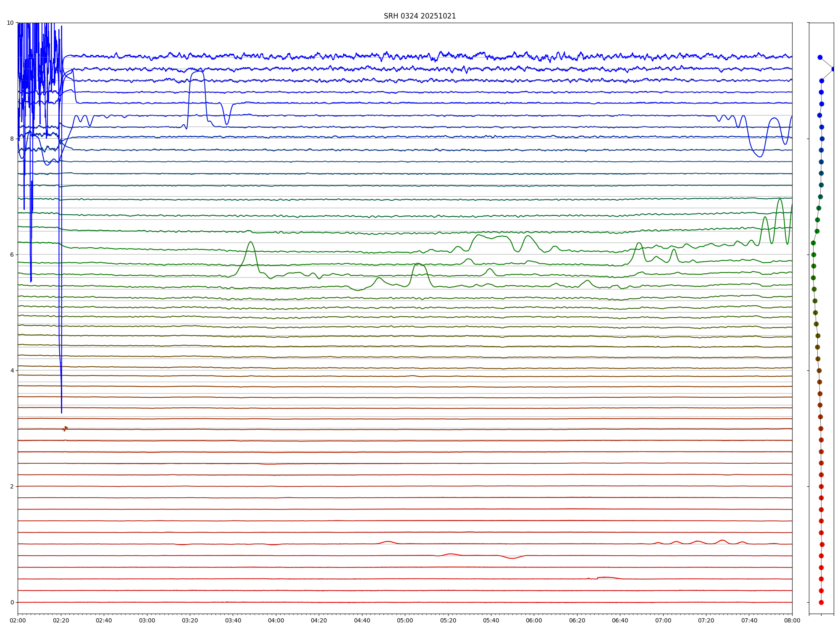
Task: Click the 05:00 time axis label
Action: pos(405,620)
